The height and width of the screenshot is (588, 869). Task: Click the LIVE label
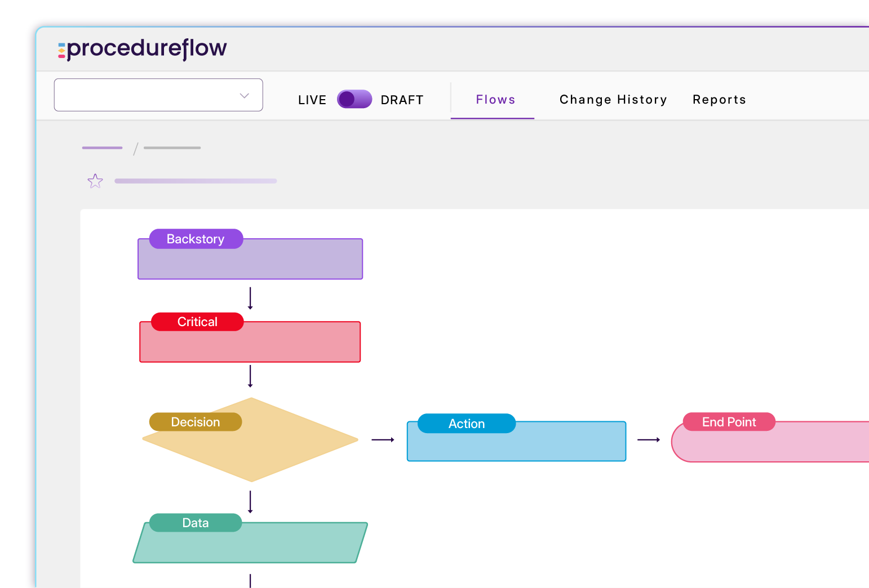(312, 100)
